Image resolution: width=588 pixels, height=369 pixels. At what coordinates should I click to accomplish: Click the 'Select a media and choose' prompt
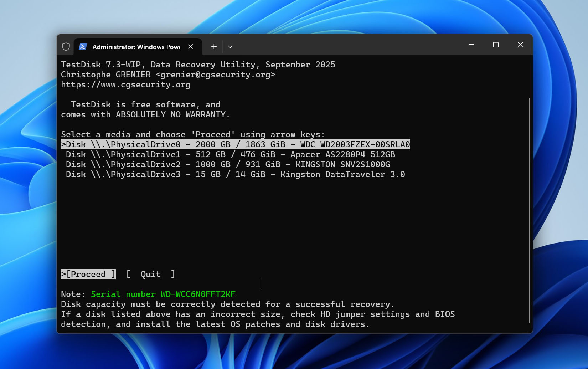[x=193, y=135]
